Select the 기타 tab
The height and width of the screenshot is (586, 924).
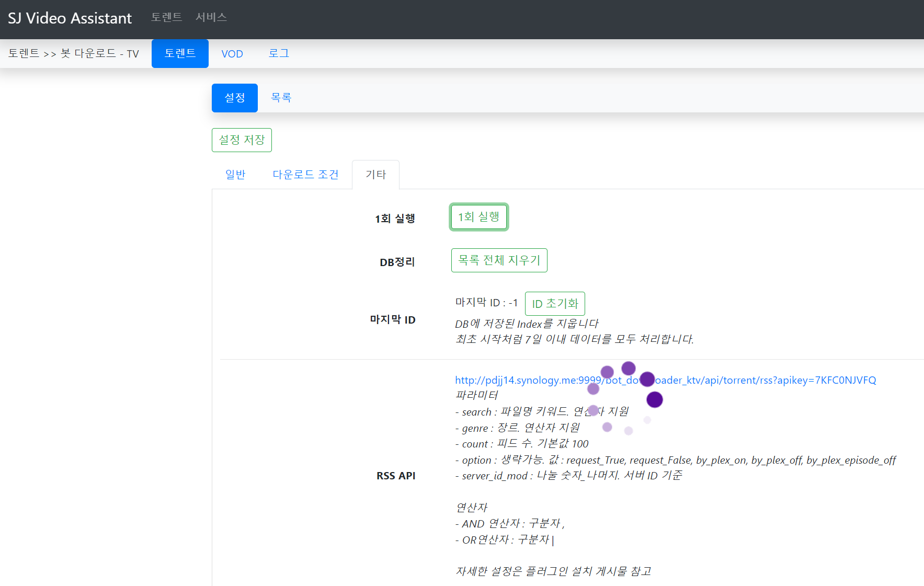click(375, 175)
